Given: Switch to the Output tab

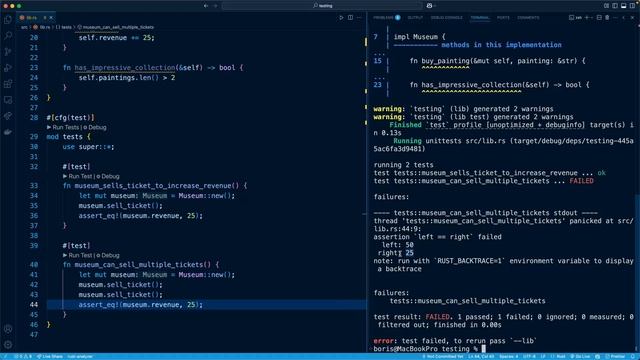Looking at the screenshot, I should coord(415,18).
